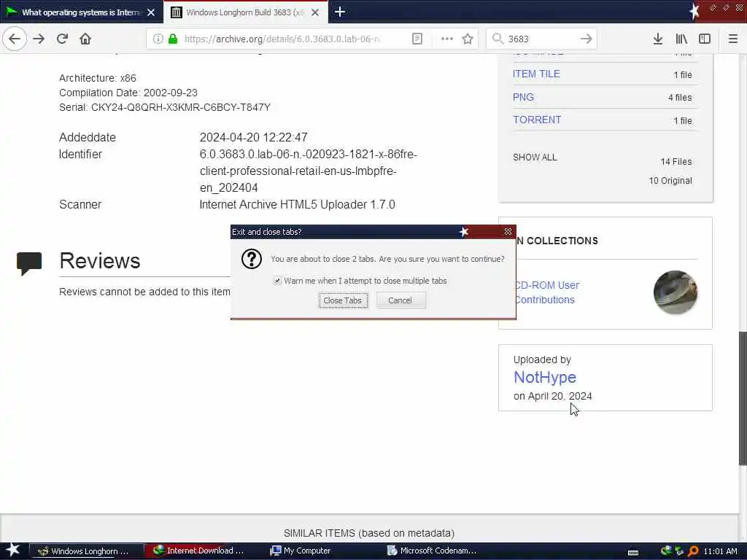The width and height of the screenshot is (747, 560).
Task: Show site information icon in address bar
Action: [x=158, y=39]
